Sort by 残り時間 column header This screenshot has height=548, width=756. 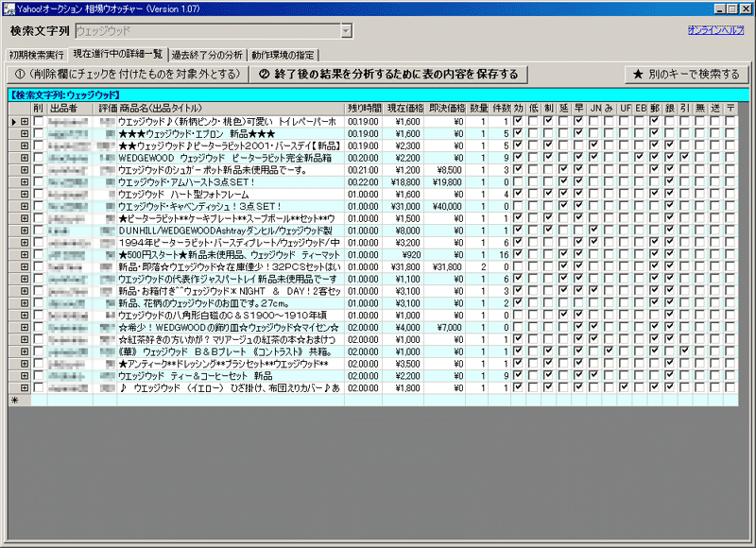pyautogui.click(x=364, y=109)
